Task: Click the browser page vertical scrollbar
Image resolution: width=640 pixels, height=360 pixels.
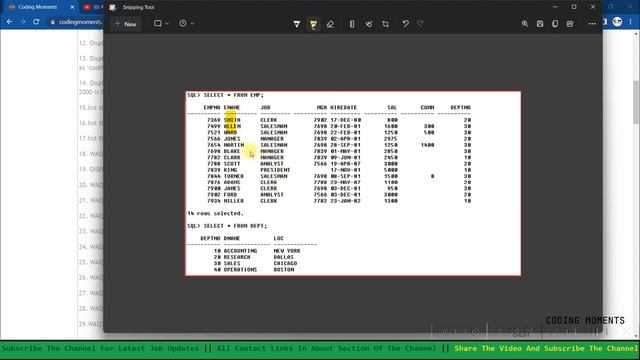Action: click(x=636, y=102)
